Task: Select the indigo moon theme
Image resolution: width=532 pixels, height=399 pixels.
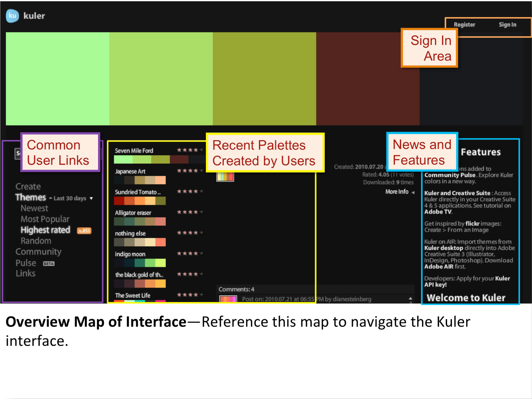Action: [x=130, y=254]
